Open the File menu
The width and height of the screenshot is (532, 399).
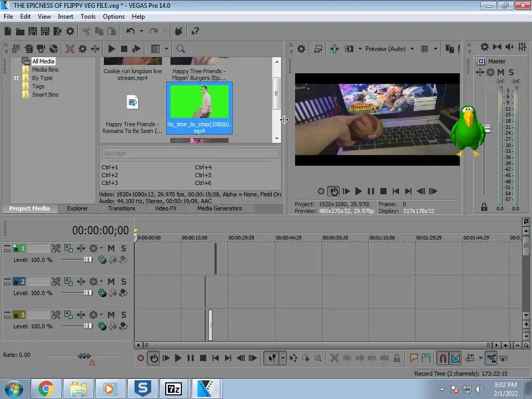pos(8,16)
